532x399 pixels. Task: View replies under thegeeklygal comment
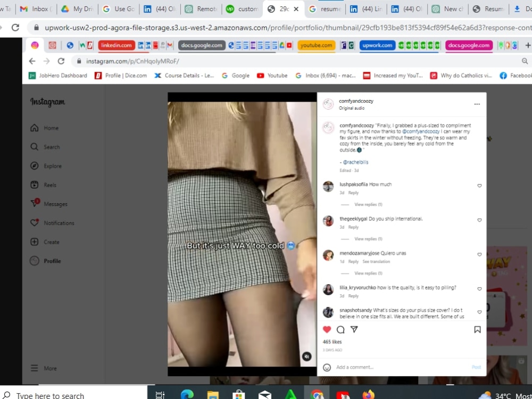(368, 239)
